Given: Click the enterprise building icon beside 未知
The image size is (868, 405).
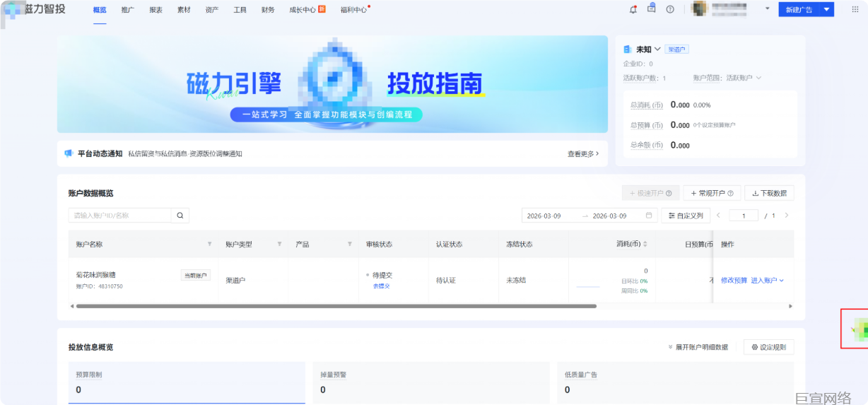Looking at the screenshot, I should coord(627,49).
